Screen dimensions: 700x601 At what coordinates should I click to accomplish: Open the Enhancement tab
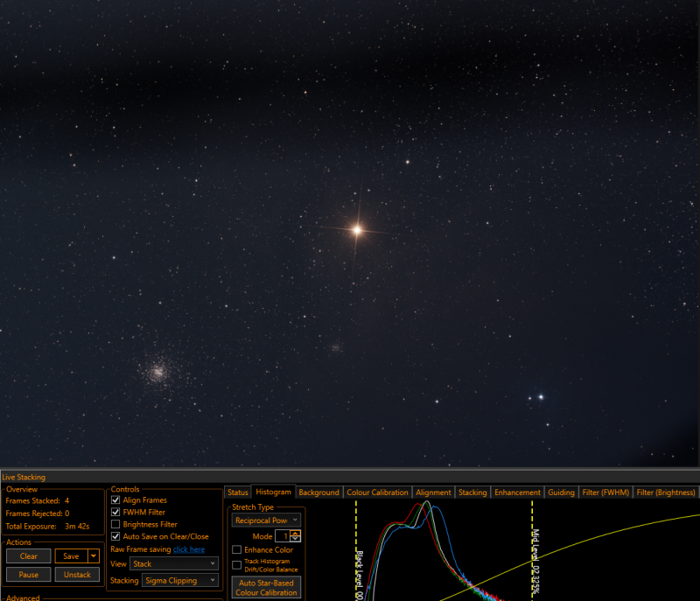coord(517,493)
